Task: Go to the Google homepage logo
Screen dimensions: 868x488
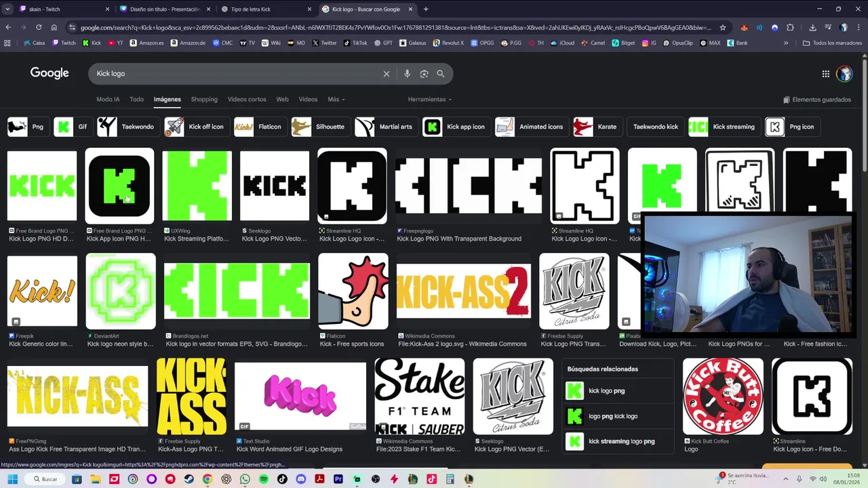Action: pos(50,73)
